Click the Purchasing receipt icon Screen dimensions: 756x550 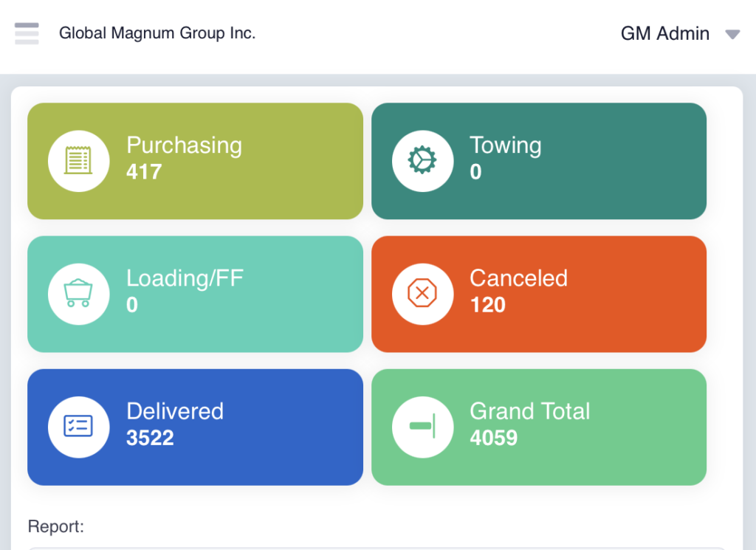point(78,160)
